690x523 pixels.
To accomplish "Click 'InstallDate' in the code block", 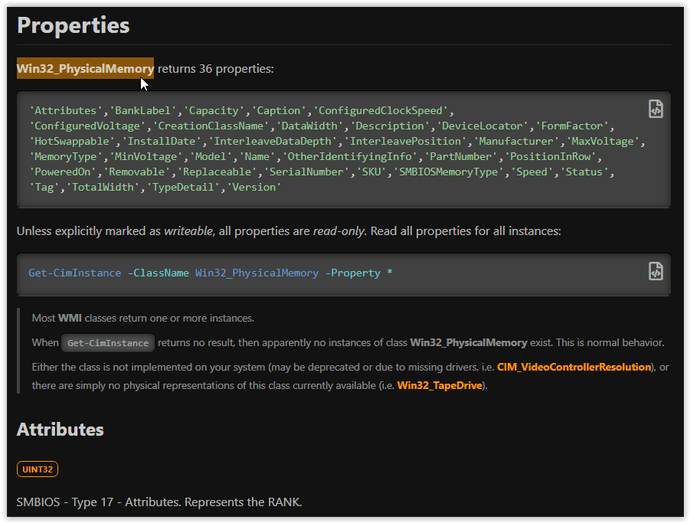I will [161, 141].
